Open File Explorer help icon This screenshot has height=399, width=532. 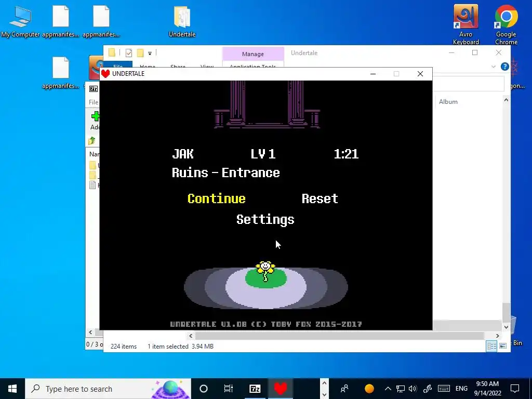505,66
